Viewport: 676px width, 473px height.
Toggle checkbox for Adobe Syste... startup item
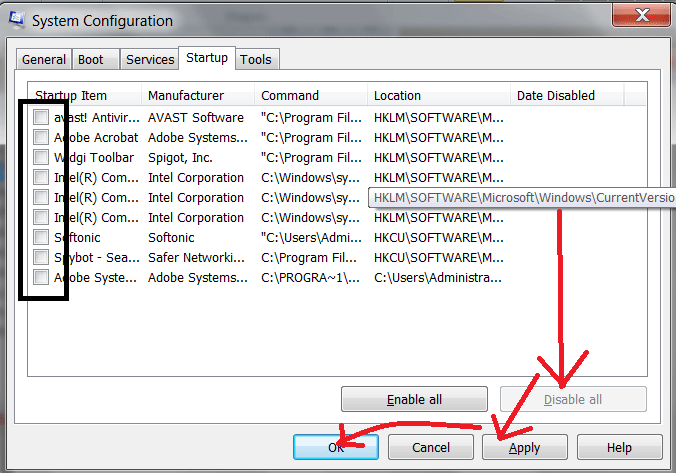pyautogui.click(x=41, y=277)
